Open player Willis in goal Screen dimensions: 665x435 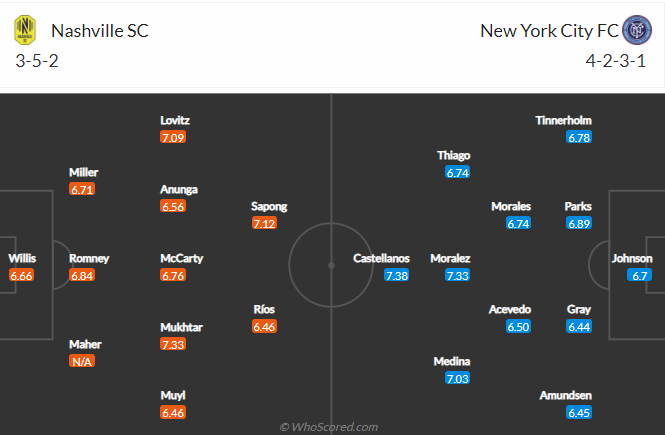coord(22,258)
